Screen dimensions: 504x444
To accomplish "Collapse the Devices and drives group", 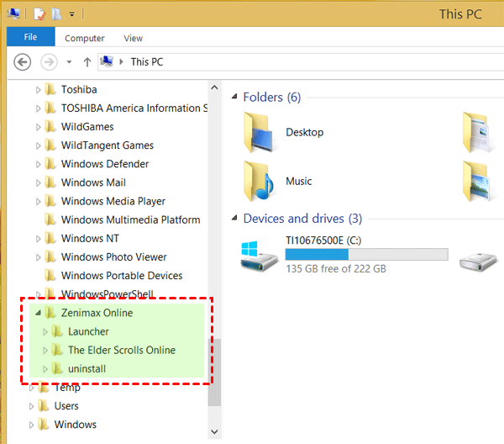I will pyautogui.click(x=234, y=219).
